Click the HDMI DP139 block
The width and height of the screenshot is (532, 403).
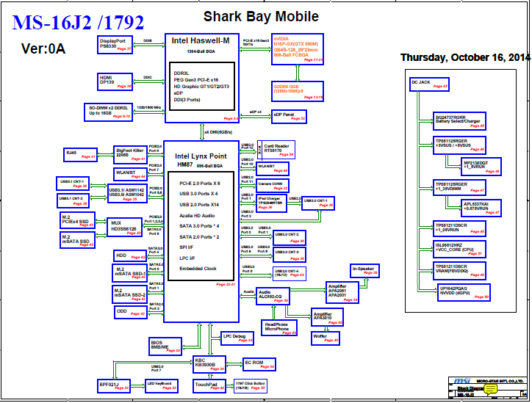tap(115, 80)
